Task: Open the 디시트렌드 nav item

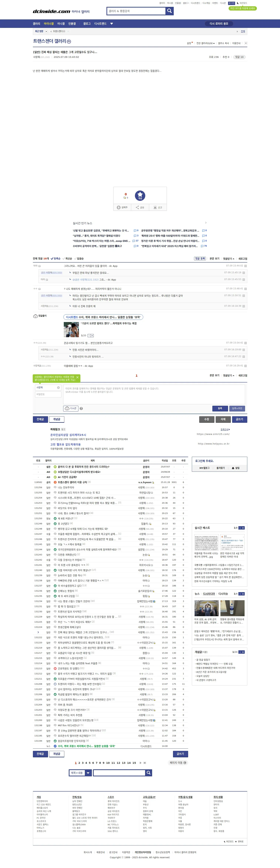Action: tap(100, 24)
